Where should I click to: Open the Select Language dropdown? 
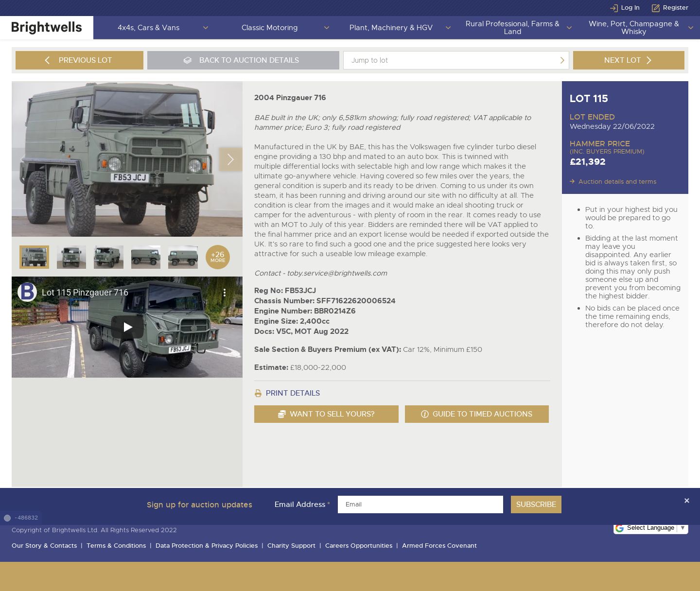point(656,528)
